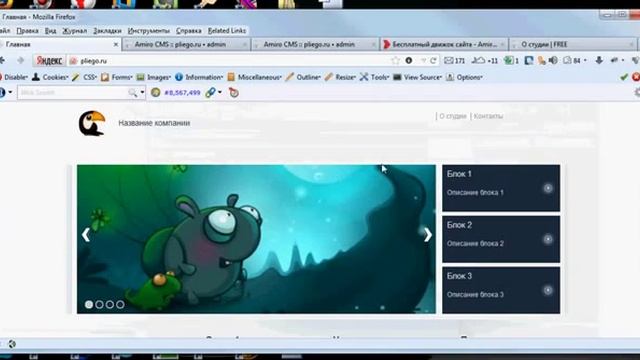Click the #8,567,499 rank link

coord(182,93)
